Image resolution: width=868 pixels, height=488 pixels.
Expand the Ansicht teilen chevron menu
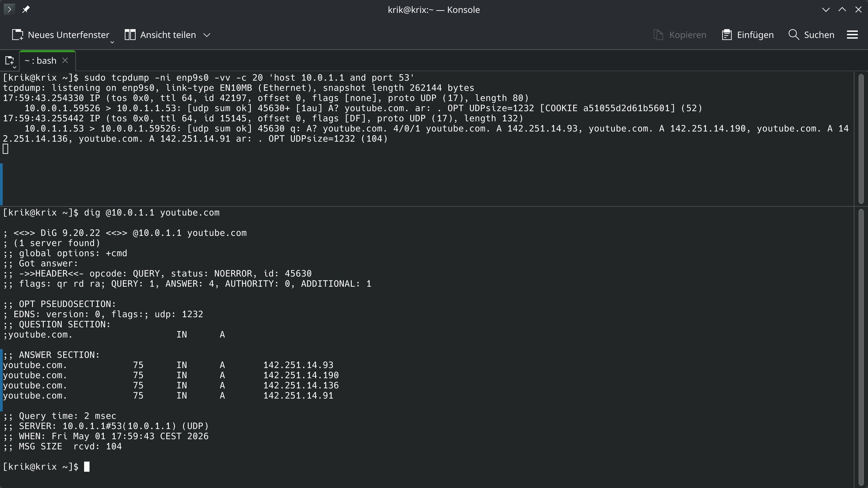[207, 35]
